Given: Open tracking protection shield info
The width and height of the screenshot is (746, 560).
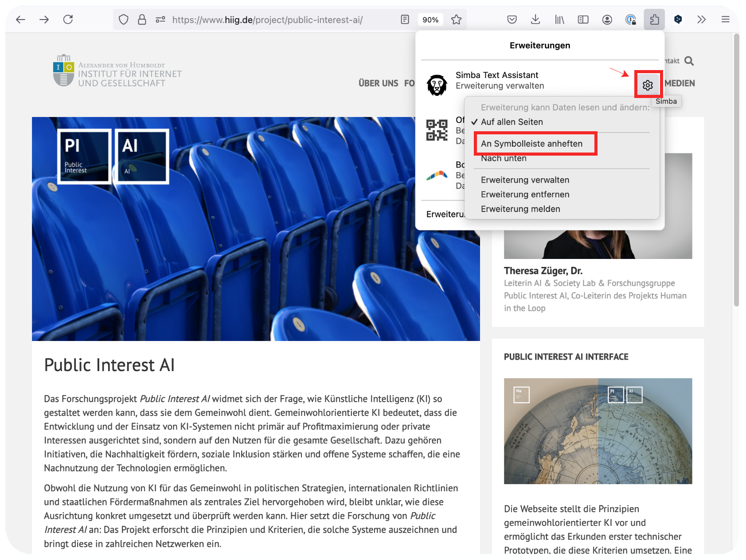Looking at the screenshot, I should coord(124,20).
